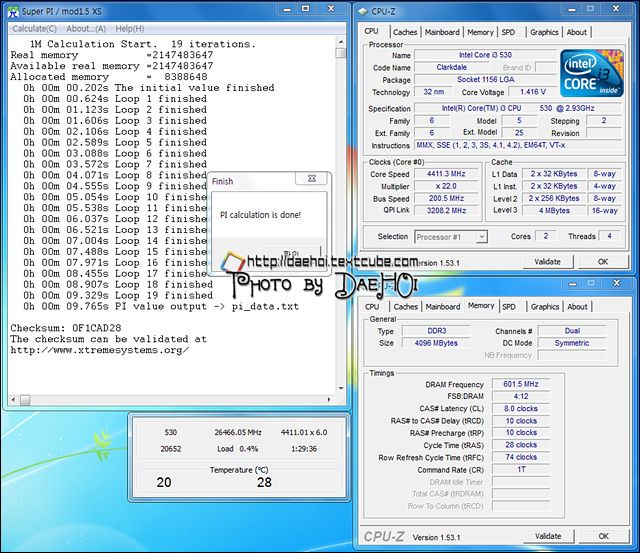Click the QPI Link value 3208.2 MHz

pyautogui.click(x=446, y=211)
